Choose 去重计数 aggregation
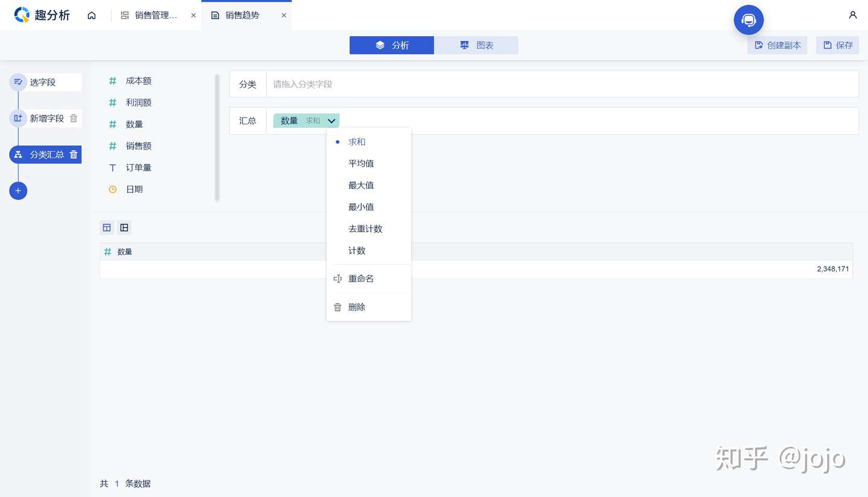868x497 pixels. 369,229
